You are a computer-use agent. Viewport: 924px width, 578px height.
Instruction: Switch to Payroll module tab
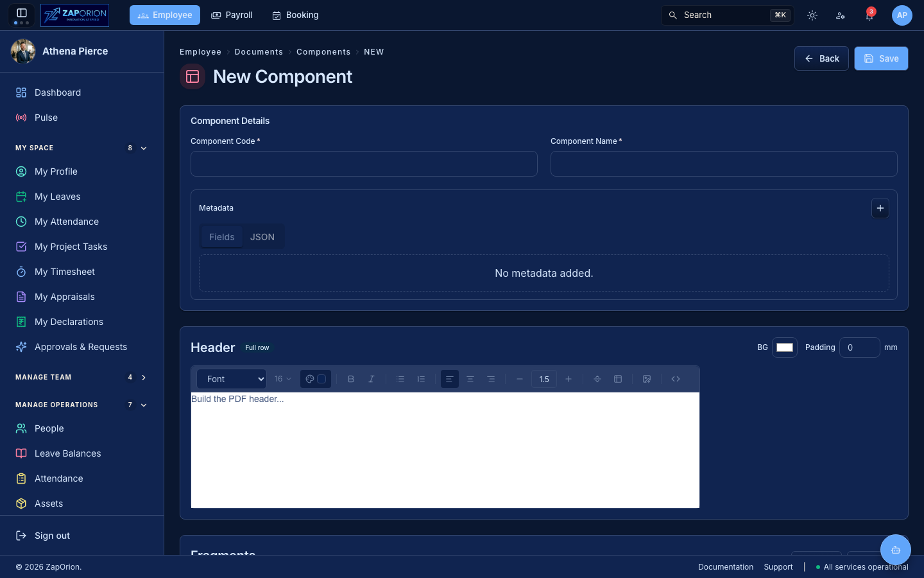coord(232,15)
